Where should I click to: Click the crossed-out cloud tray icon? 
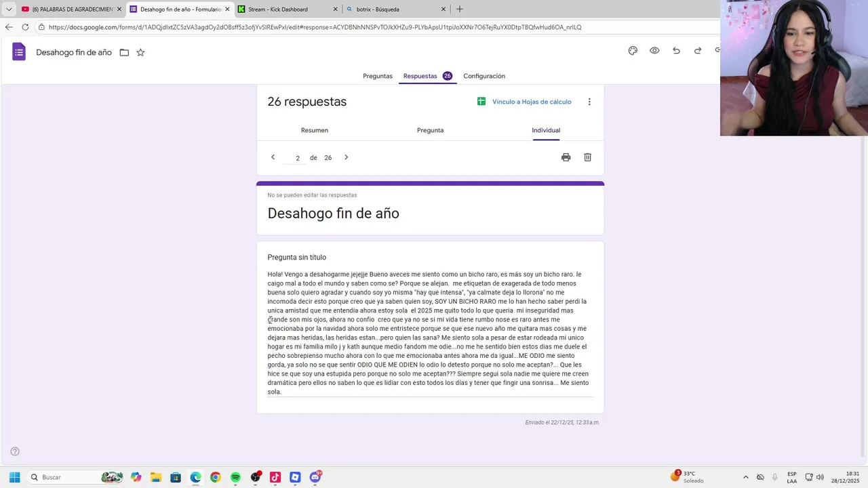pyautogui.click(x=760, y=477)
